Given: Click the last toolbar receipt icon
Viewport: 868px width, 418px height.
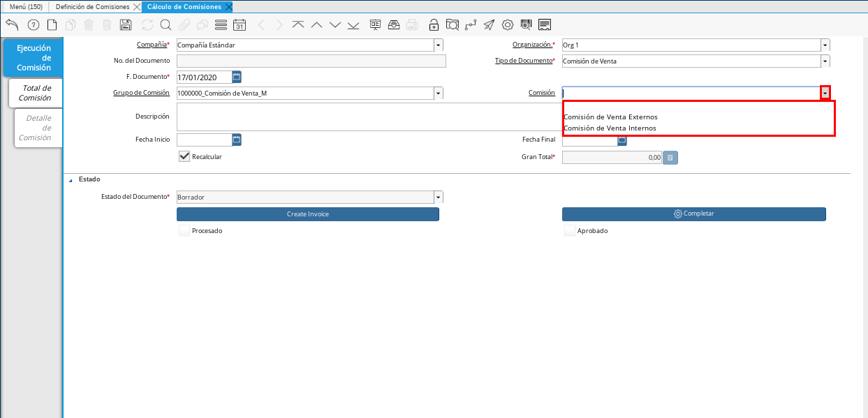Looking at the screenshot, I should (x=545, y=25).
